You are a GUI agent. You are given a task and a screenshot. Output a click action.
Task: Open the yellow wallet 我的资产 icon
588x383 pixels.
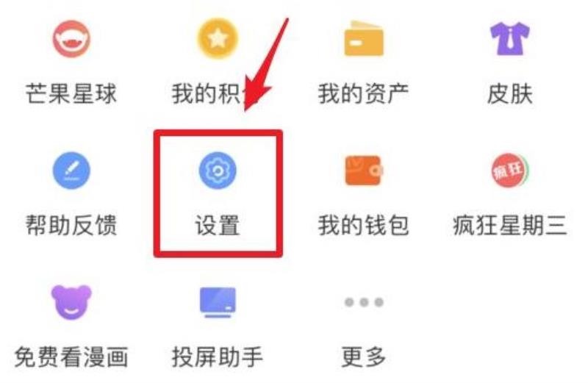point(363,39)
